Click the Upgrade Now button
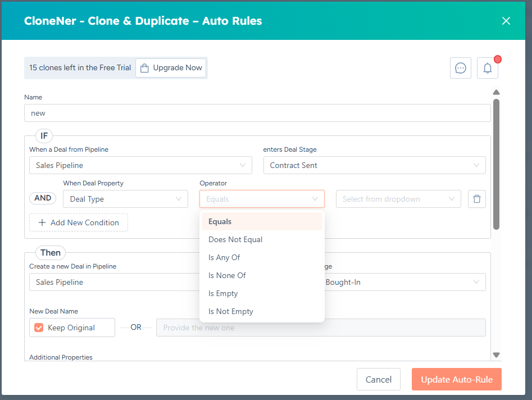Viewport: 532px width, 400px height. [x=171, y=68]
